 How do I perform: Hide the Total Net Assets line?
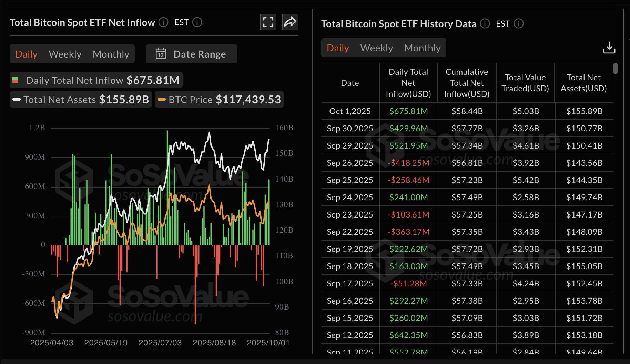coord(80,100)
